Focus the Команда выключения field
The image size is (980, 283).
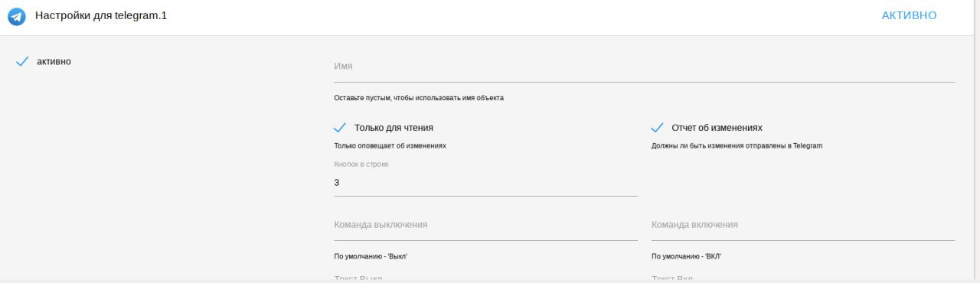485,226
